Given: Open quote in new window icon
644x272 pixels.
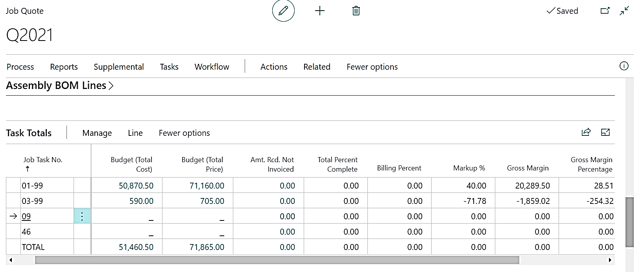Looking at the screenshot, I should [x=605, y=11].
